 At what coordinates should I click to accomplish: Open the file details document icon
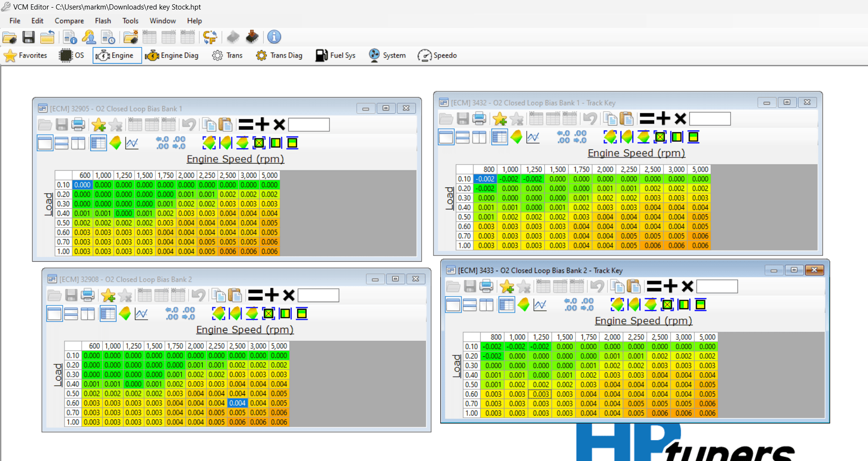coord(70,37)
